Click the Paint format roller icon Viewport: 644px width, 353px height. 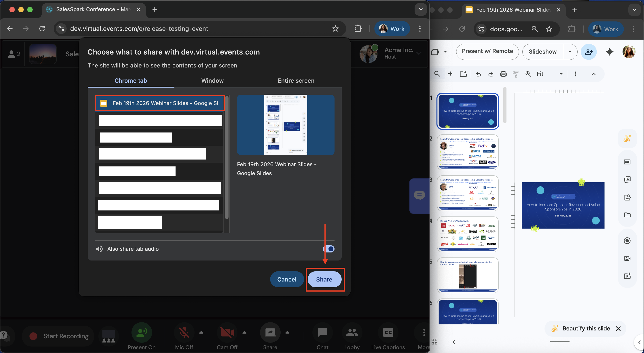tap(515, 74)
